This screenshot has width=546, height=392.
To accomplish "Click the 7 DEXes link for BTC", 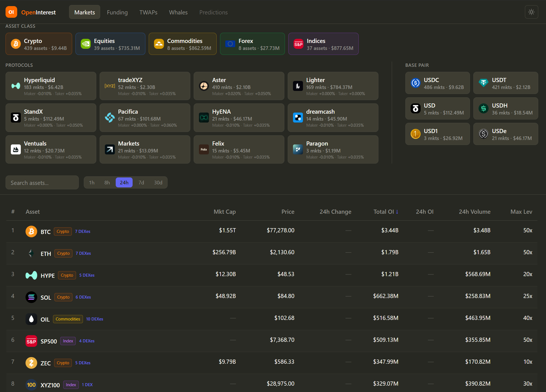I will coord(83,231).
